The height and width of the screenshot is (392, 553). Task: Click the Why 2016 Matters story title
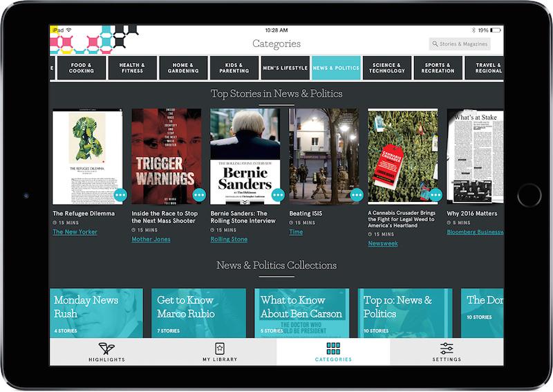(x=472, y=214)
